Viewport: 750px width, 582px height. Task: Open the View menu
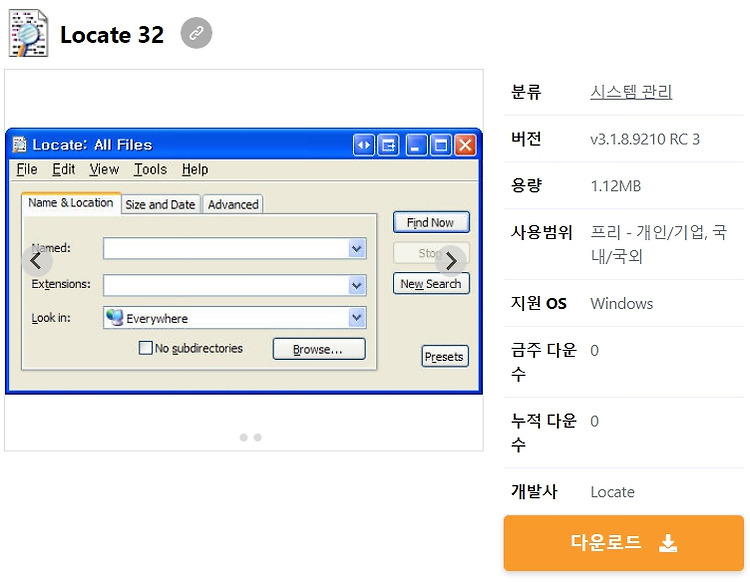click(104, 169)
